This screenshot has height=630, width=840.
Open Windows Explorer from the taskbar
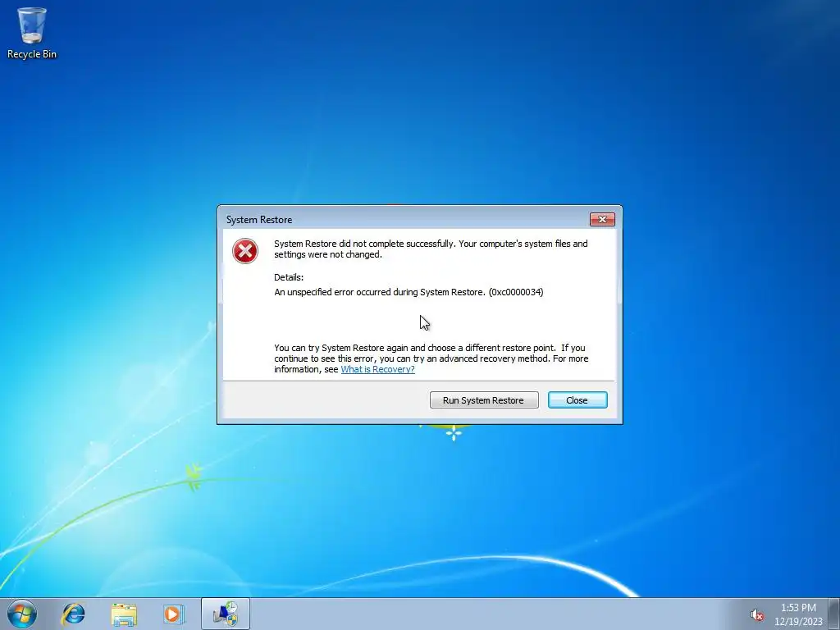[x=124, y=614]
